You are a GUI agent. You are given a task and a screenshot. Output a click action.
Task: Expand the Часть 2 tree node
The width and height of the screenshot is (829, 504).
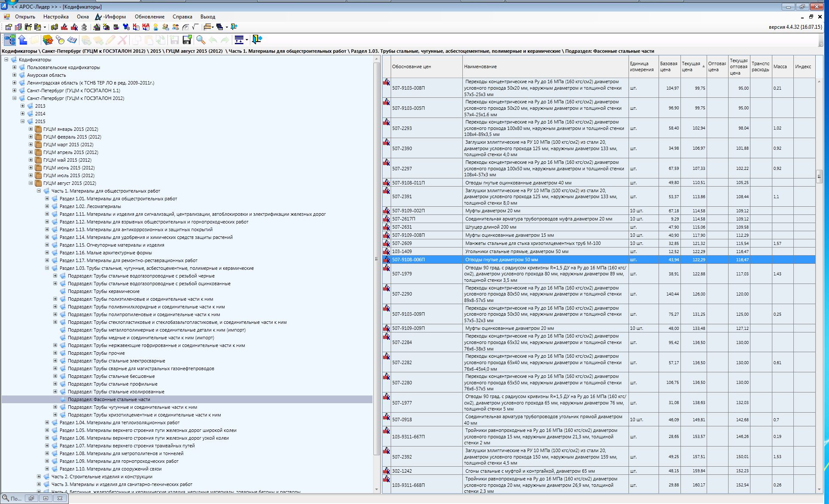click(x=39, y=477)
